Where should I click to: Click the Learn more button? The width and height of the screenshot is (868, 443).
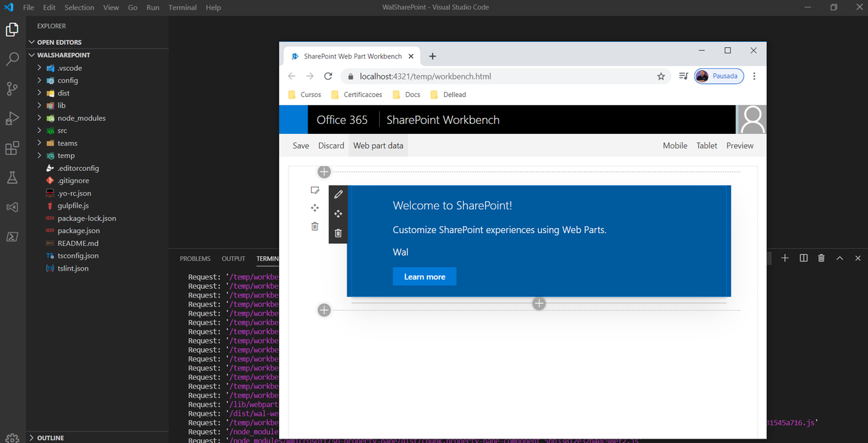point(425,277)
